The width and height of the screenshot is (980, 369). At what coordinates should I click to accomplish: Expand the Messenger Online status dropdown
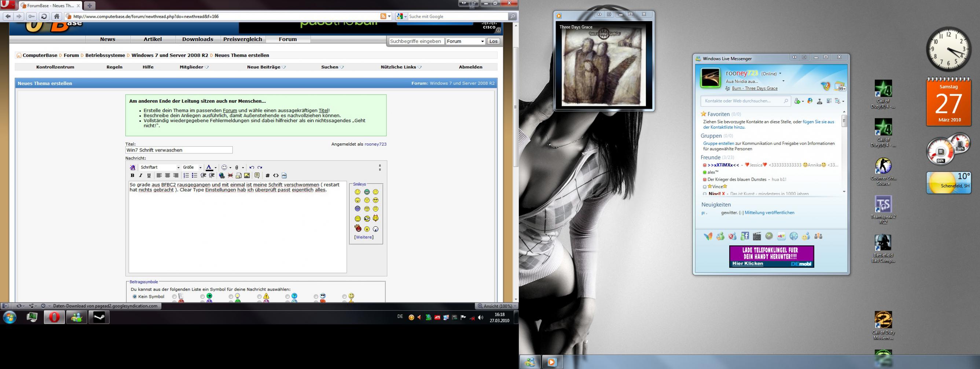(780, 73)
